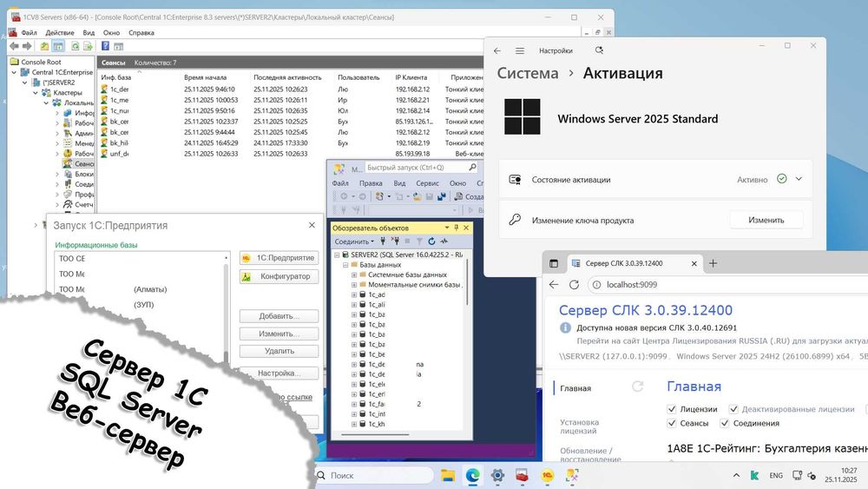Screen dimensions: 868x489
Task: Toggle Сеансы checkbox on СЛК page
Action: point(672,423)
